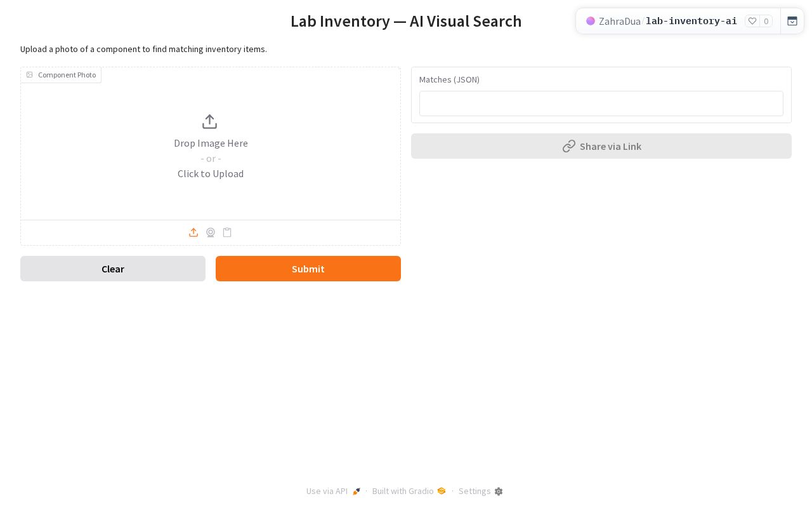Click the Gradio logo icon in footer
This screenshot has height=508, width=812.
[x=442, y=491]
